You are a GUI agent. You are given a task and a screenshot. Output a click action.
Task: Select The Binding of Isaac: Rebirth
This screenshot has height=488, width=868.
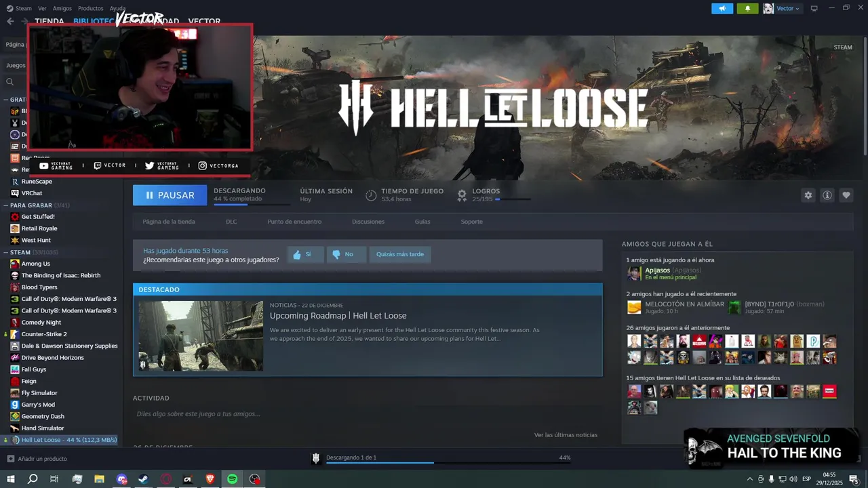(x=61, y=276)
